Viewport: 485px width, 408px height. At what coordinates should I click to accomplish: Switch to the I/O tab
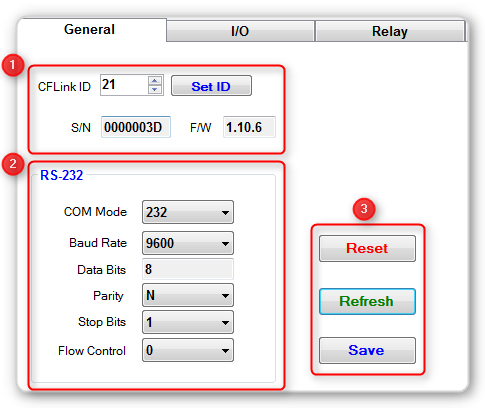(240, 31)
